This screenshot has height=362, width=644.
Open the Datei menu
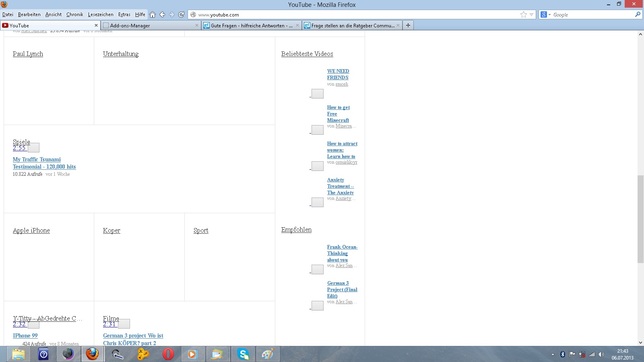pos(8,14)
